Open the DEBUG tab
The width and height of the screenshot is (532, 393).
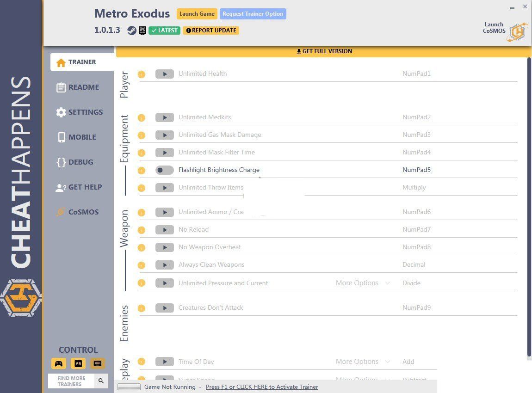[x=75, y=162]
